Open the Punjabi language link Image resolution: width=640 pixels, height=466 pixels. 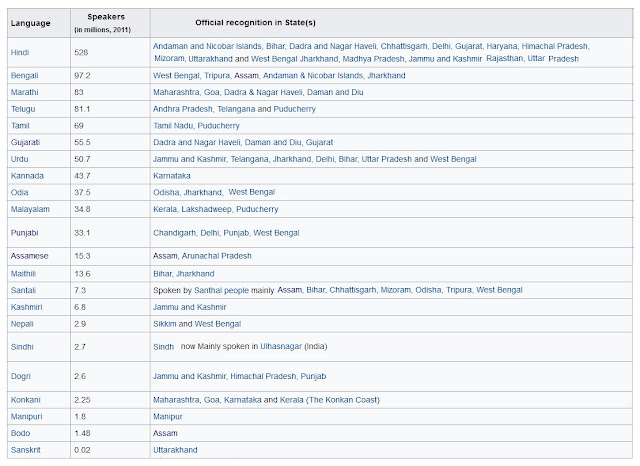pyautogui.click(x=24, y=233)
